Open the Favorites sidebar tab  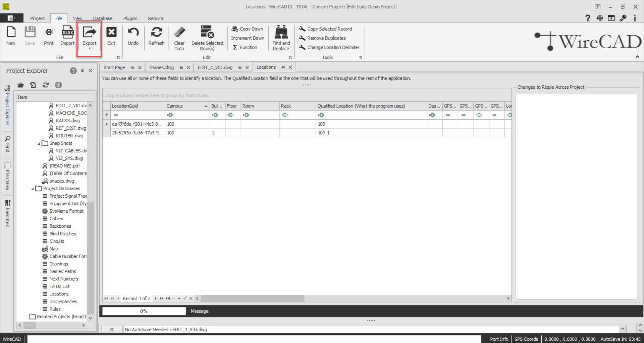[x=7, y=213]
